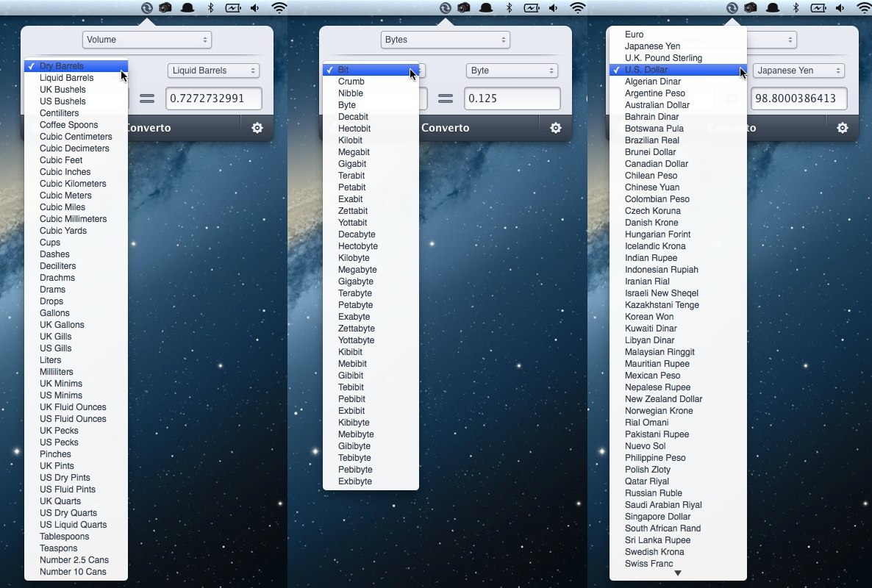Open the Japanese Yen target currency dropdown
872x588 pixels.
[x=799, y=71]
